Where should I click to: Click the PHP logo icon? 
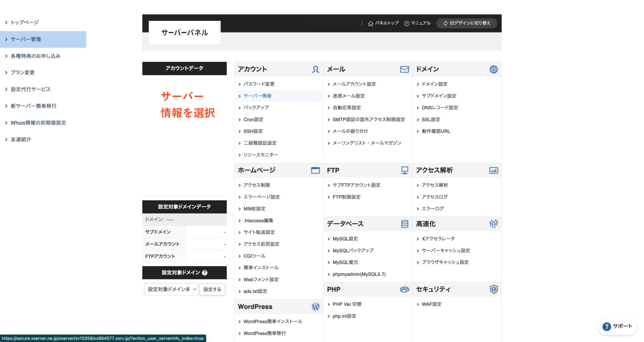[405, 289]
